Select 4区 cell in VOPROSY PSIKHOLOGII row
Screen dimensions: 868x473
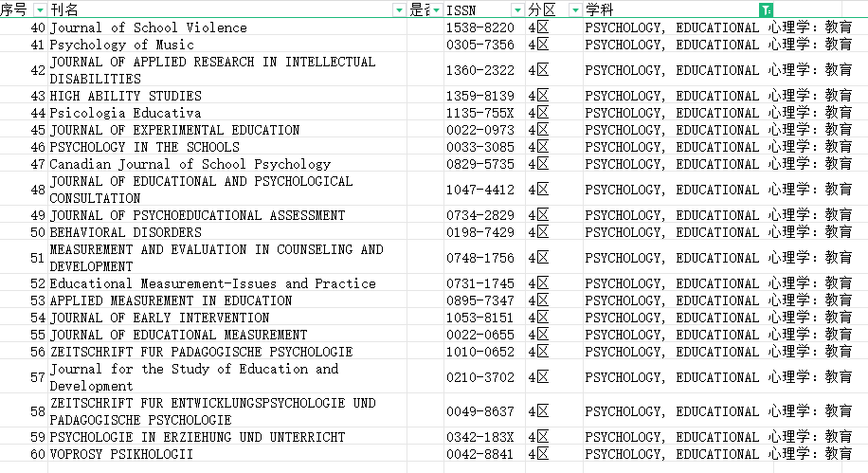tap(554, 454)
